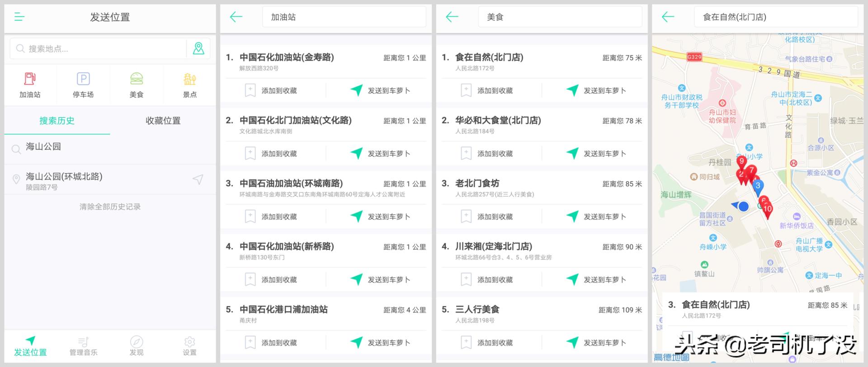868x367 pixels.
Task: Send 中国石化北门加油站(文化路) to 车萝卜
Action: 380,154
